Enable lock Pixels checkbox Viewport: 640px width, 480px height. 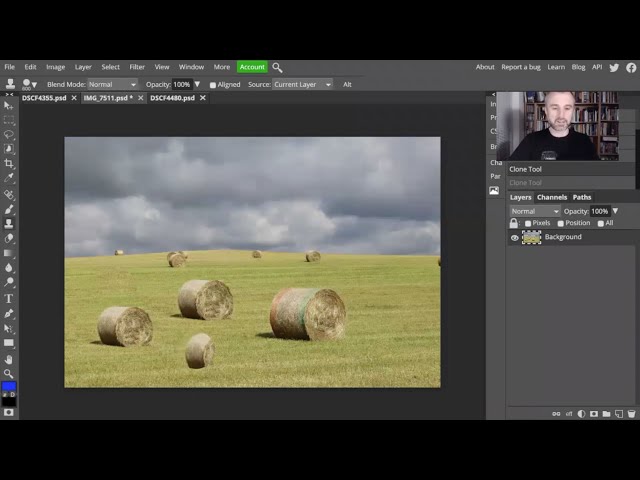(x=528, y=223)
